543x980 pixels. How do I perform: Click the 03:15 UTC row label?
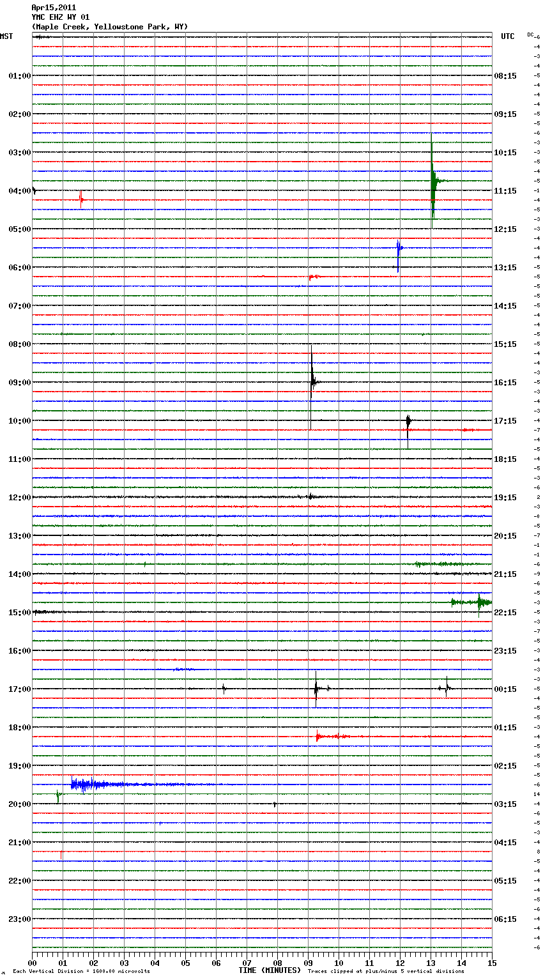pos(505,804)
